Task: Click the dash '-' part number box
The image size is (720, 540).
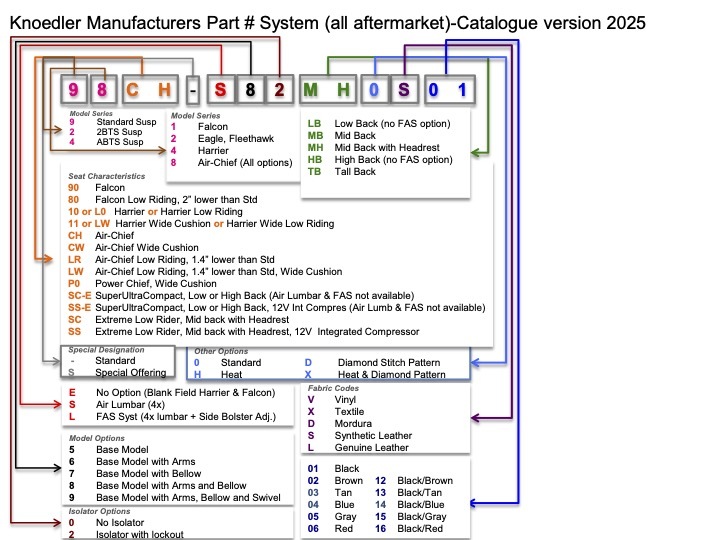Action: 193,90
